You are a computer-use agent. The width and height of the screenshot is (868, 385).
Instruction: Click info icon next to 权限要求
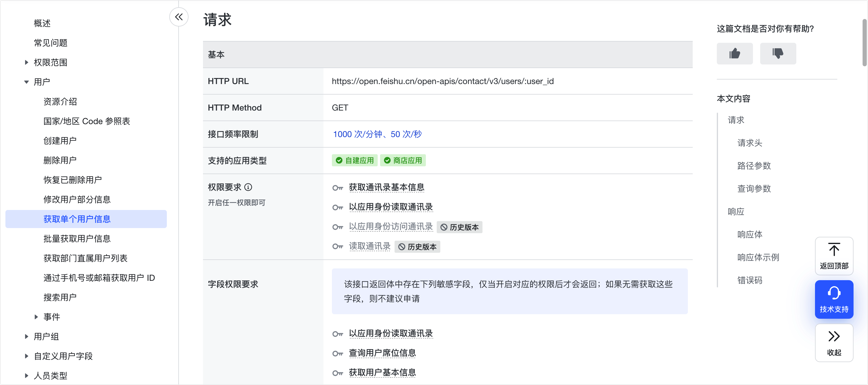coord(248,187)
